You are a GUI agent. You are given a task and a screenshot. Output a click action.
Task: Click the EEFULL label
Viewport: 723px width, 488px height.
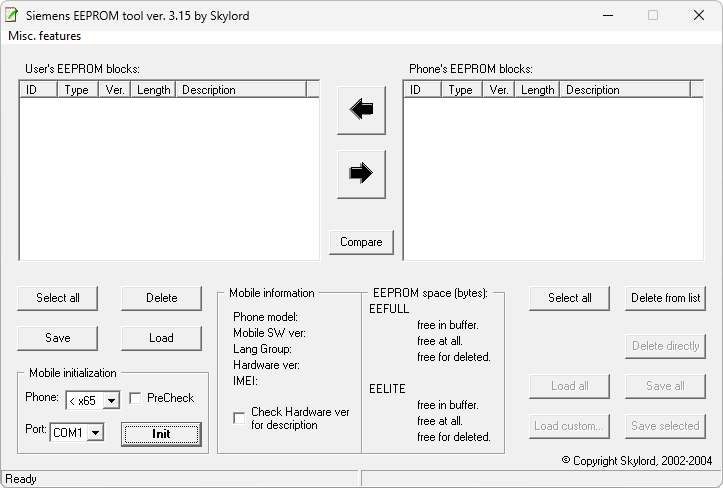click(x=389, y=309)
